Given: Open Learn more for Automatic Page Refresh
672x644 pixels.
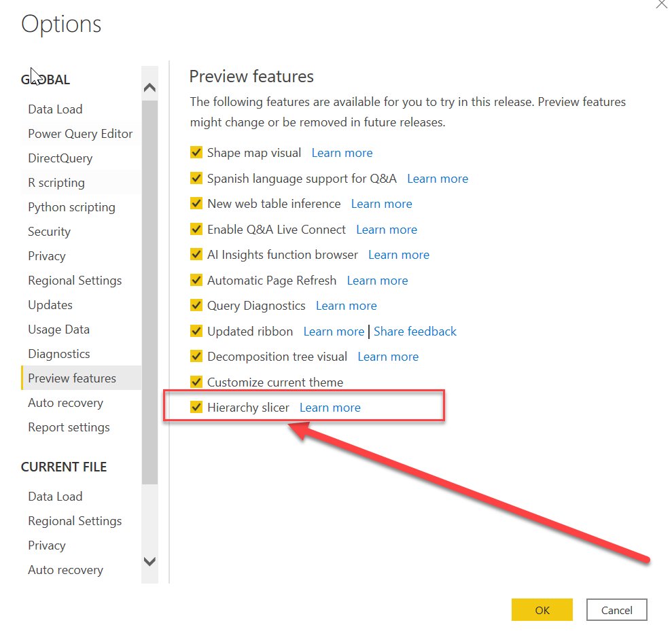Looking at the screenshot, I should 377,281.
